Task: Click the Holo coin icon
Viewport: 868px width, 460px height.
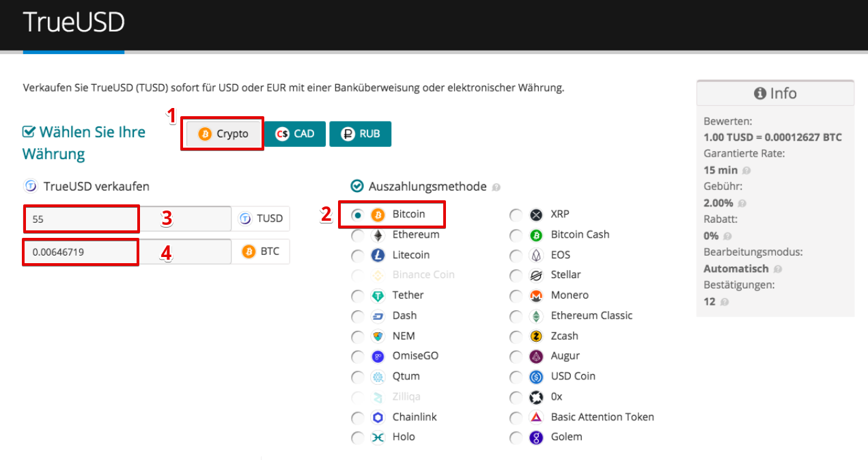Action: (x=378, y=438)
